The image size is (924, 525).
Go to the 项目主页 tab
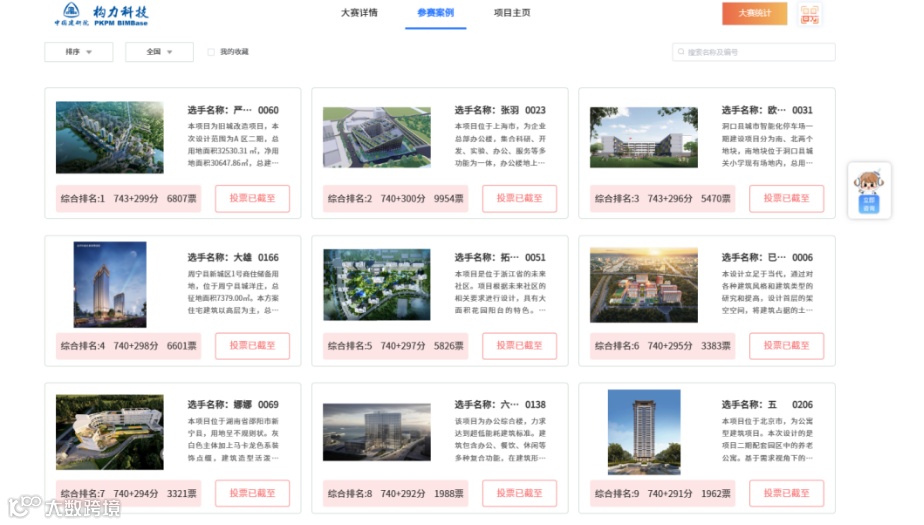512,12
